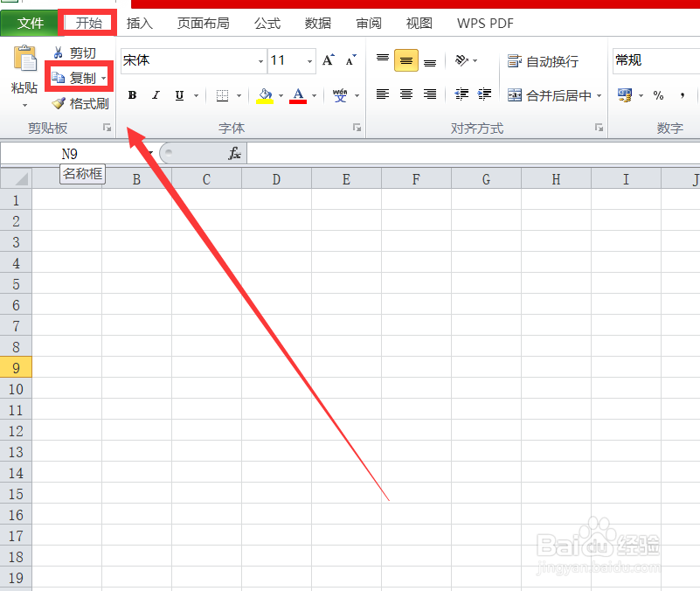Viewport: 700px width, 591px height.
Task: Open the 文件 file tab
Action: coord(30,23)
